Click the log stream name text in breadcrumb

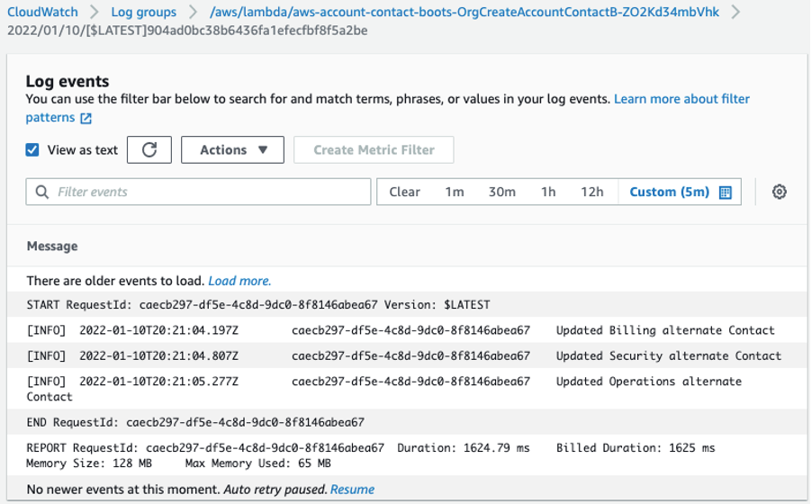click(x=187, y=31)
